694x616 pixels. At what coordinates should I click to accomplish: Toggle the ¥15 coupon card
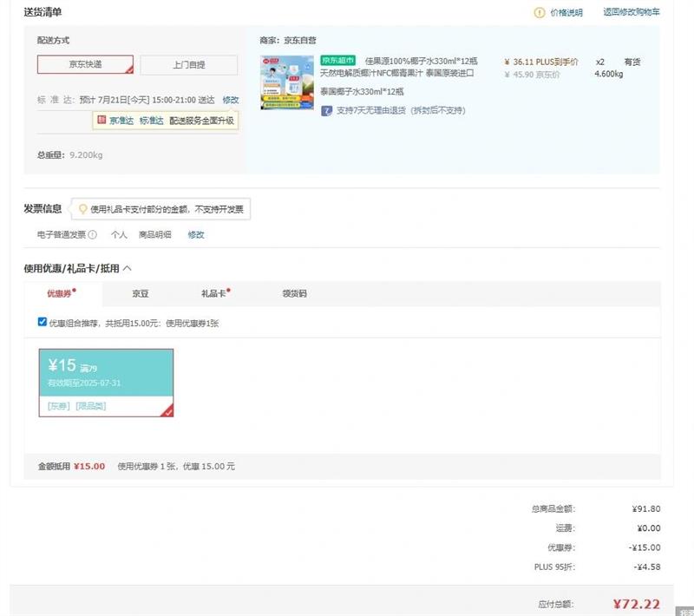[106, 382]
